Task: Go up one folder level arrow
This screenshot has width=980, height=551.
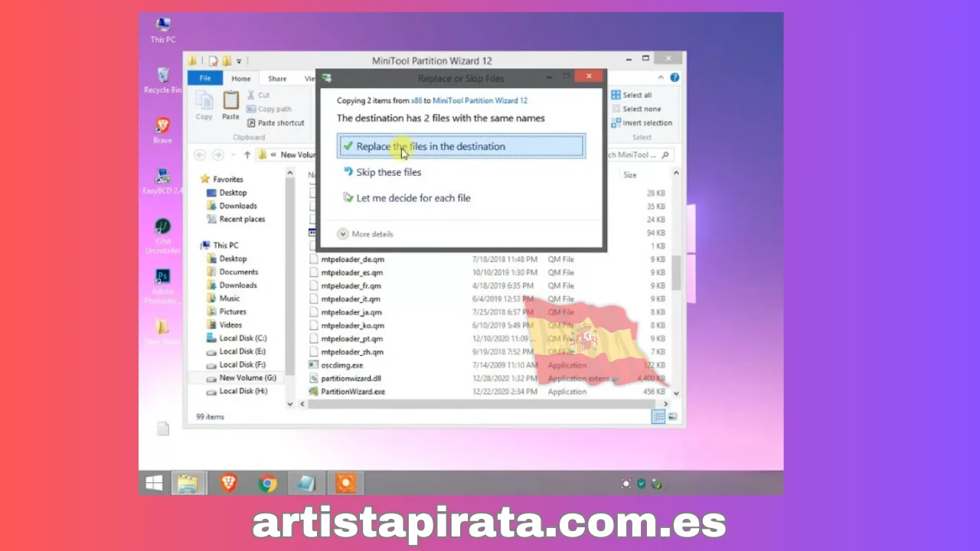Action: click(x=247, y=155)
